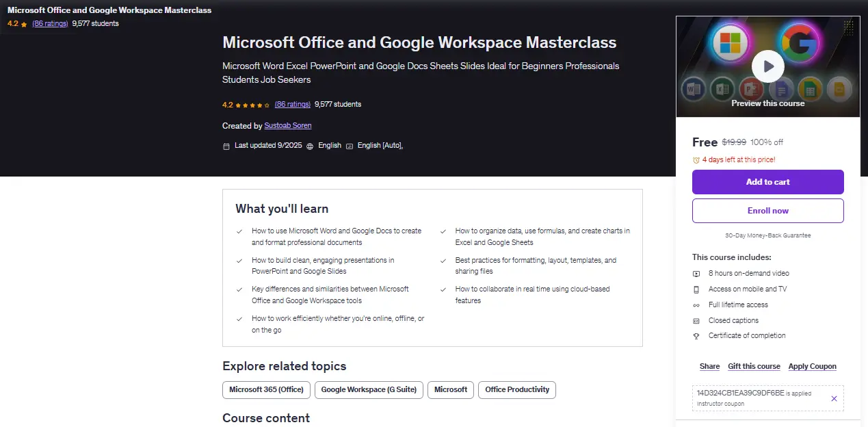The image size is (868, 427).
Task: Select the Microsoft 365 (Office) topic
Action: pos(266,390)
